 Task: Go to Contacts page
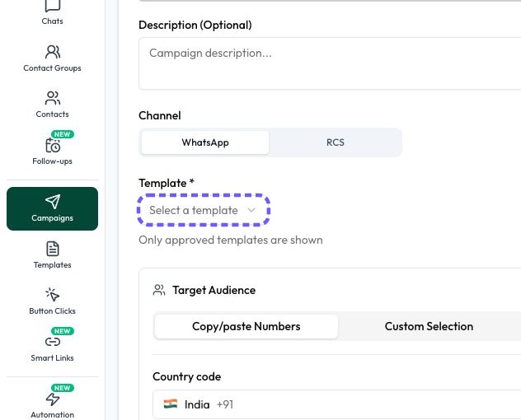[x=52, y=105]
